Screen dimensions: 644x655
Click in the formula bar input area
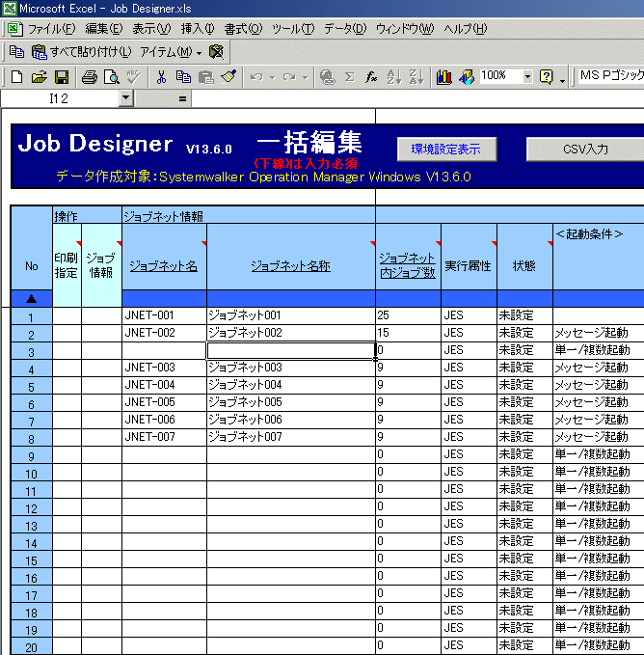pos(417,99)
